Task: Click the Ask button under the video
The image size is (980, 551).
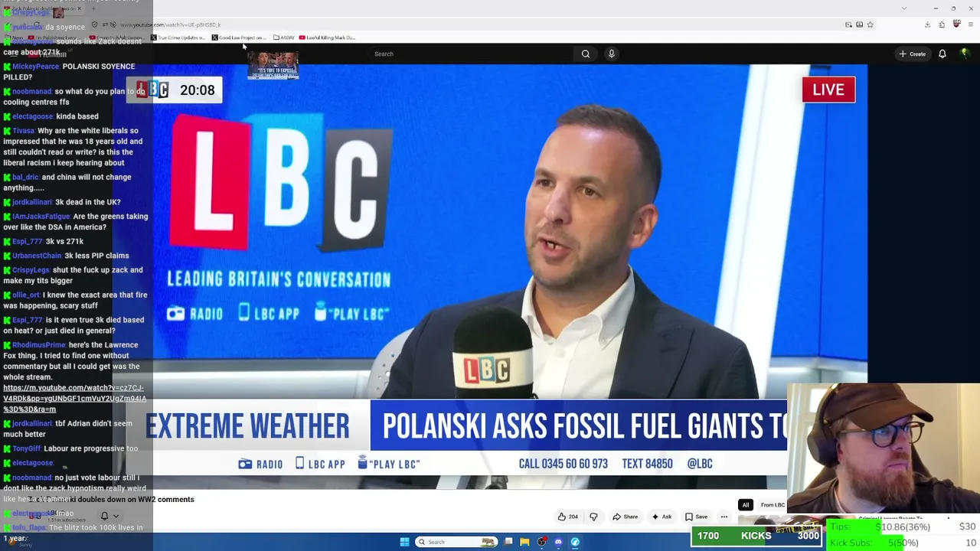Action: pyautogui.click(x=661, y=517)
